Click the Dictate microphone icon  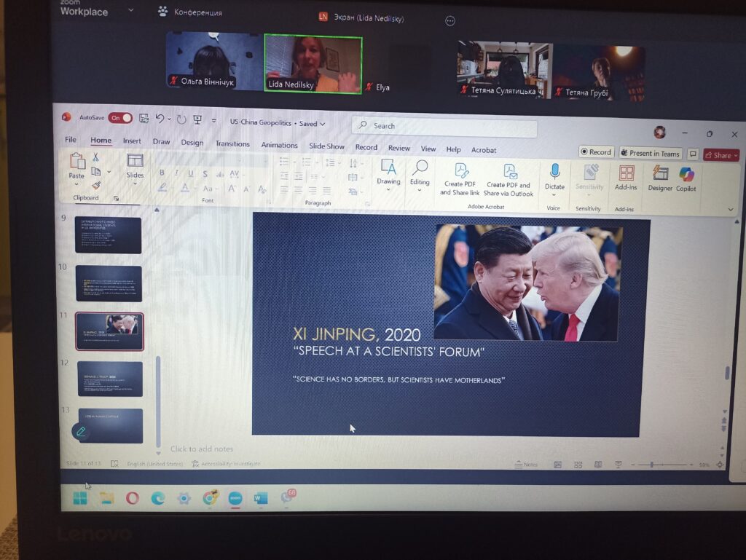554,172
